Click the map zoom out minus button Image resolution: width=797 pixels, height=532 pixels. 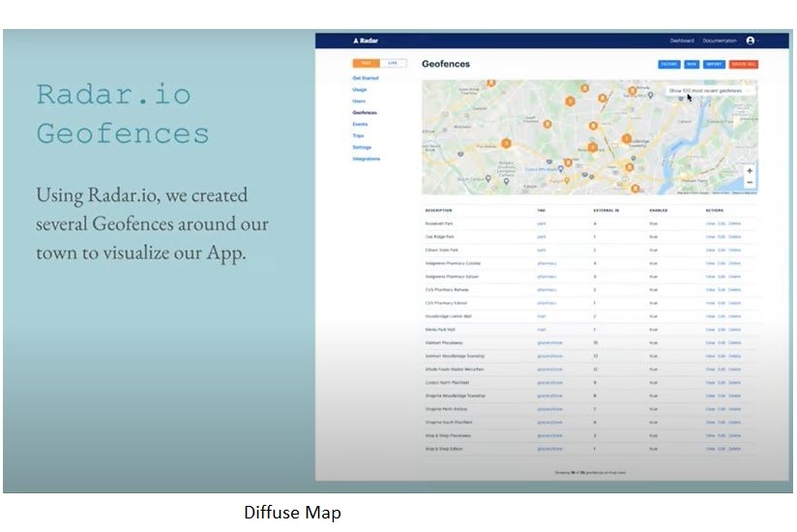click(x=750, y=183)
